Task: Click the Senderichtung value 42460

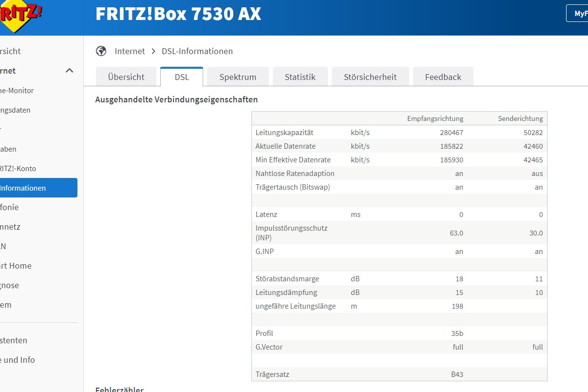Action: [x=532, y=146]
